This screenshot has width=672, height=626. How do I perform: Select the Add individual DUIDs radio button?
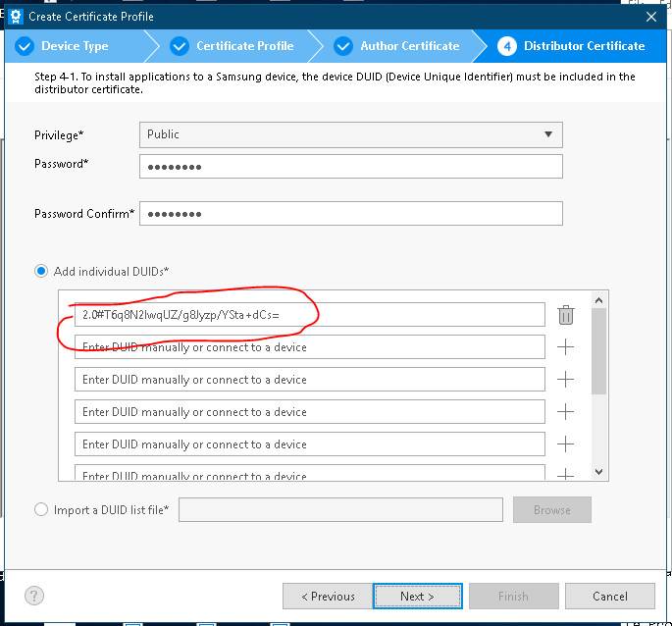pyautogui.click(x=41, y=271)
